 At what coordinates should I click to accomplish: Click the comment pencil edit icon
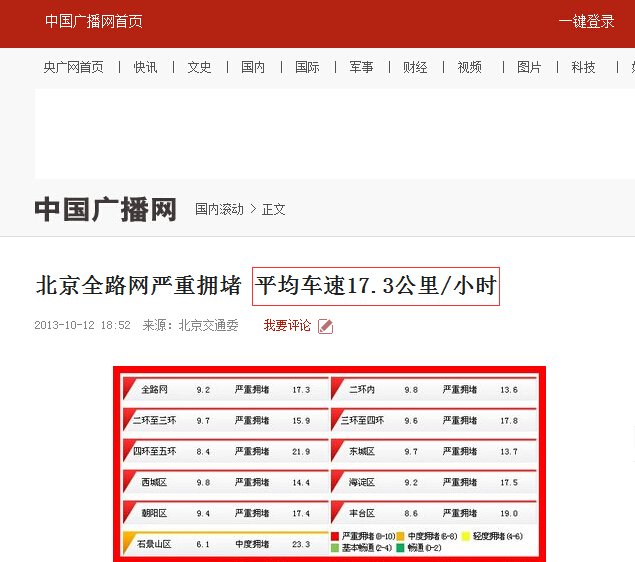click(325, 326)
